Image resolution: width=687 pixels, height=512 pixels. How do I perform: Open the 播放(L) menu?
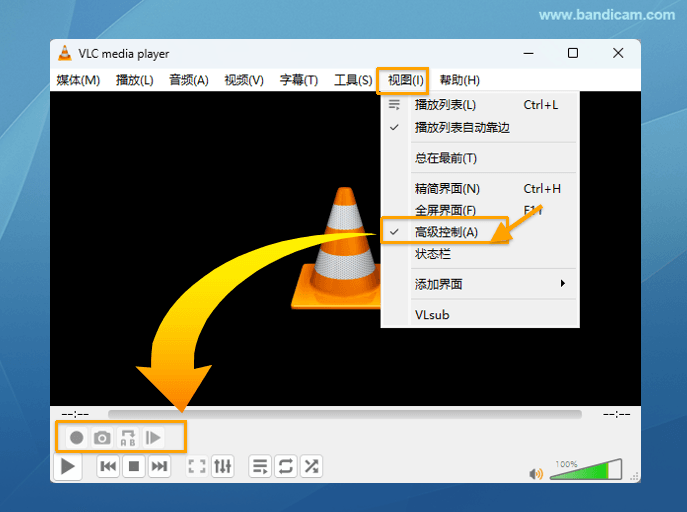click(x=135, y=80)
